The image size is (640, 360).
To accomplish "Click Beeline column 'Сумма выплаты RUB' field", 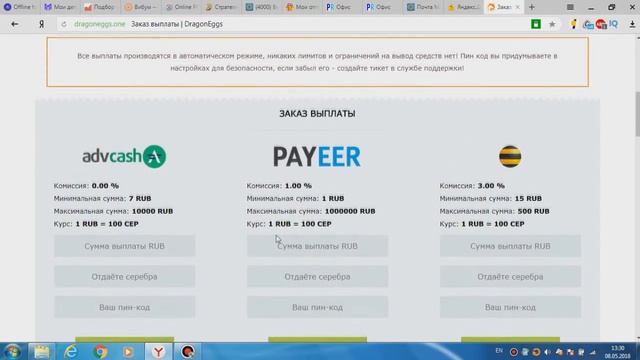I will [510, 246].
